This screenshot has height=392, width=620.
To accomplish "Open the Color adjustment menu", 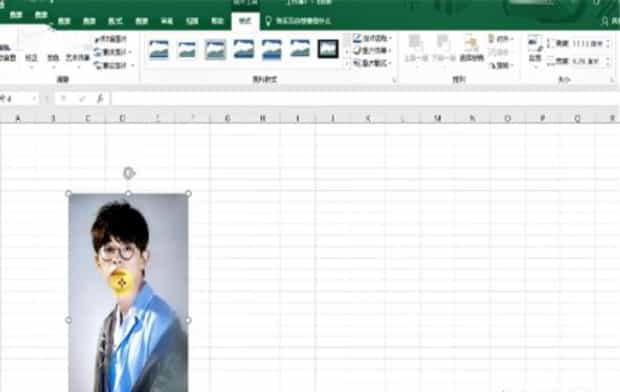I will point(53,58).
